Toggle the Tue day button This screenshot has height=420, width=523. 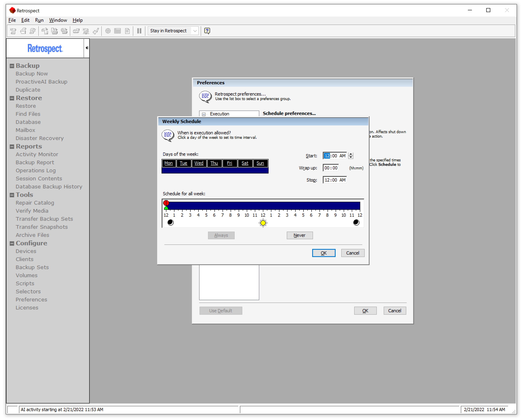[184, 163]
